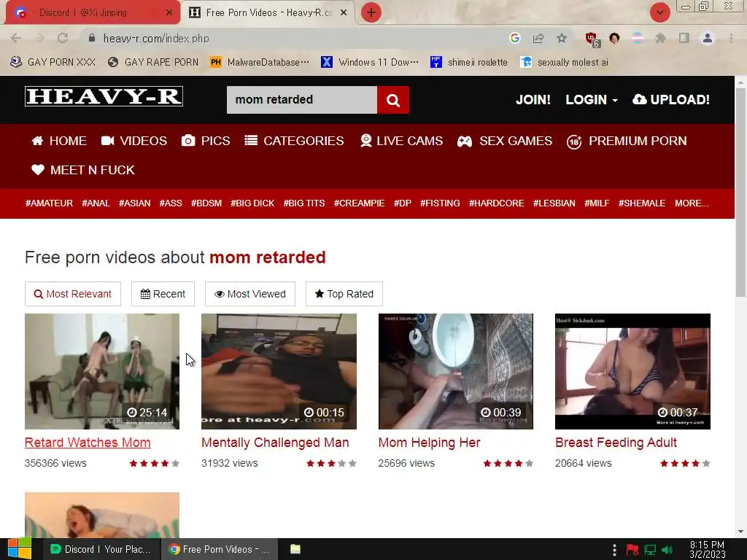
Task: Click the tray overflow dots icon
Action: [614, 550]
